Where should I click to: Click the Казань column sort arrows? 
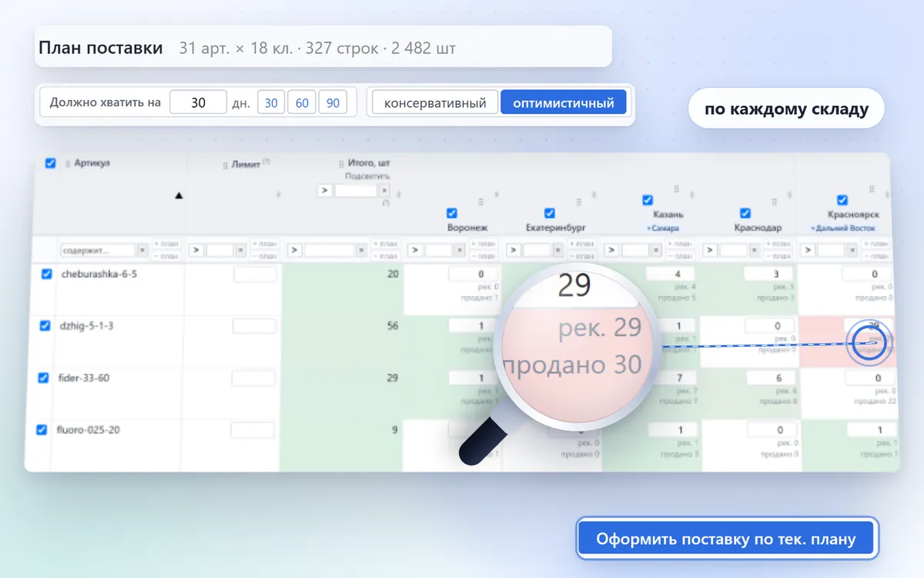point(691,195)
